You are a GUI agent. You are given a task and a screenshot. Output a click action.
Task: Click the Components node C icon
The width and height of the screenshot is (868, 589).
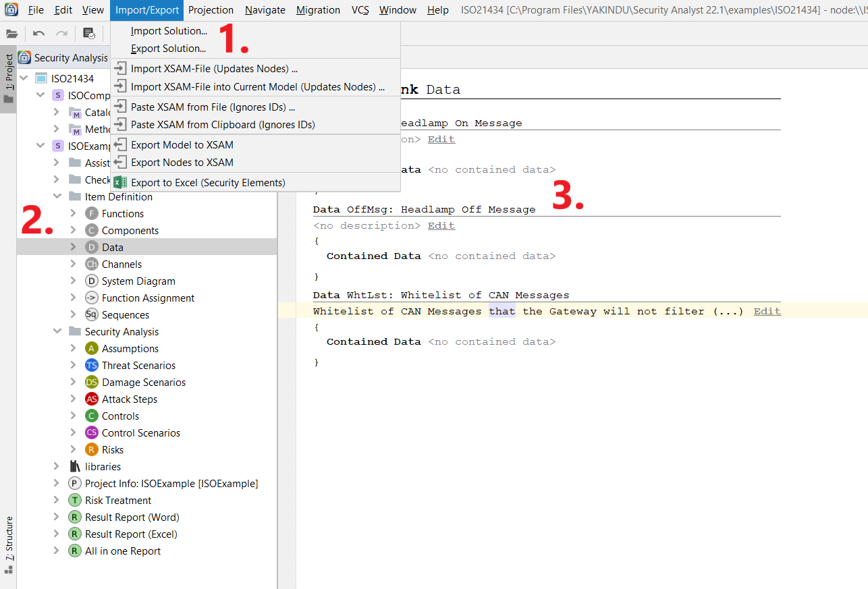(x=92, y=230)
